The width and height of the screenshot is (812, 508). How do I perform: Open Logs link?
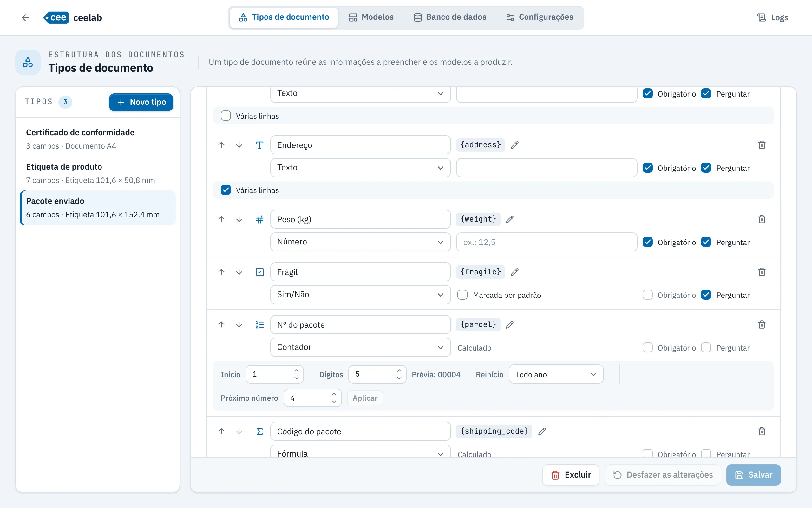click(x=772, y=17)
